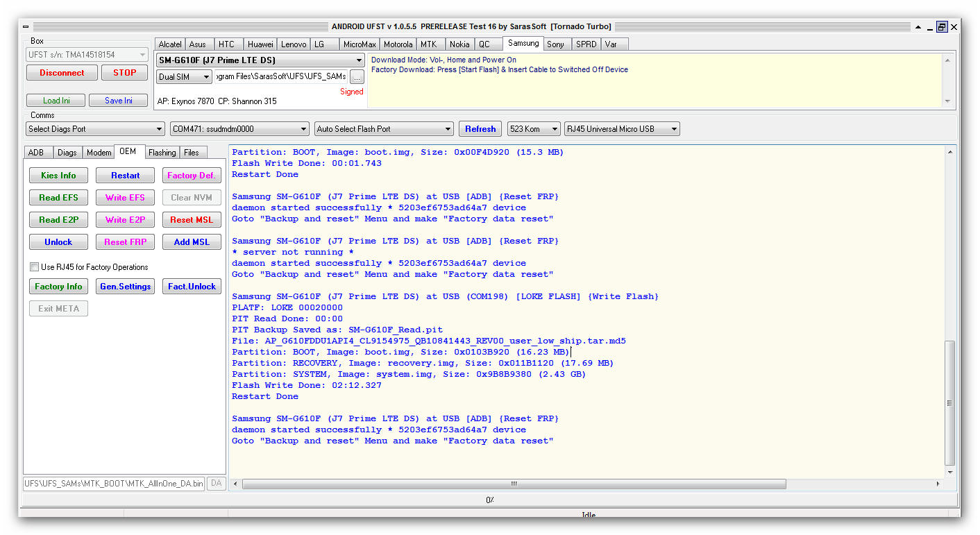Click the Add MSL button
Screen dimensions: 980x535
[x=192, y=242]
